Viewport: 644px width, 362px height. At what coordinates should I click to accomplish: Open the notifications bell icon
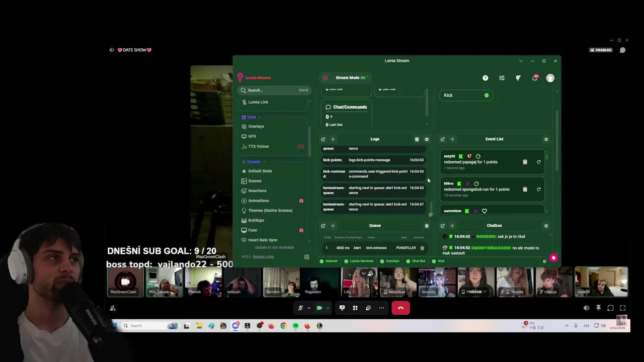(x=535, y=78)
